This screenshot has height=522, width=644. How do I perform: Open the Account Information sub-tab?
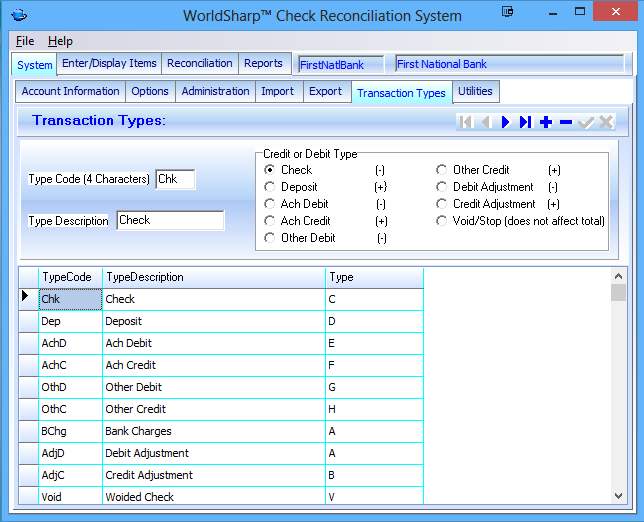tap(70, 91)
